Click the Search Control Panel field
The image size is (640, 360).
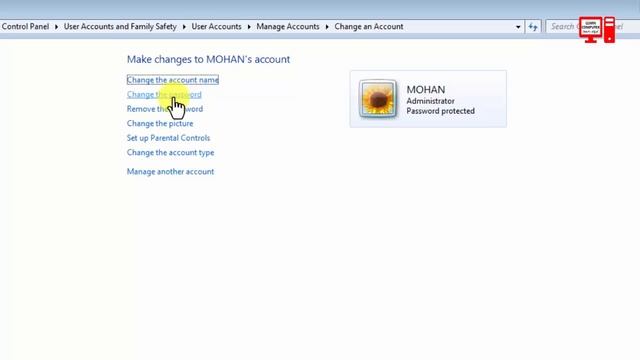(593, 27)
